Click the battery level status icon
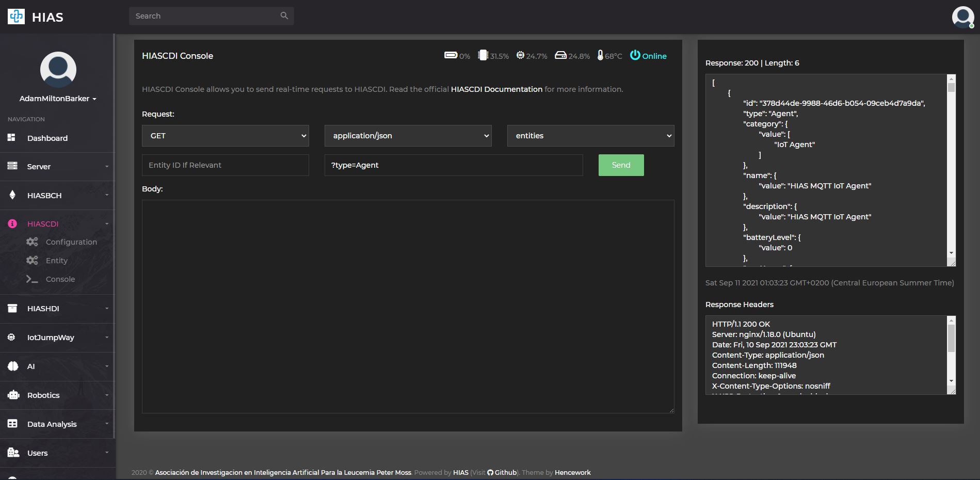Viewport: 980px width, 480px height. coord(451,55)
